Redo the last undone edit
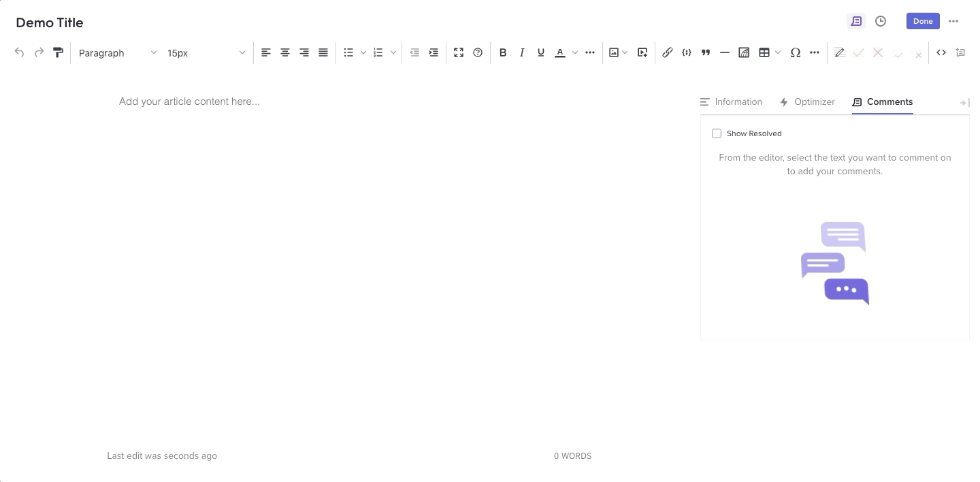 39,52
